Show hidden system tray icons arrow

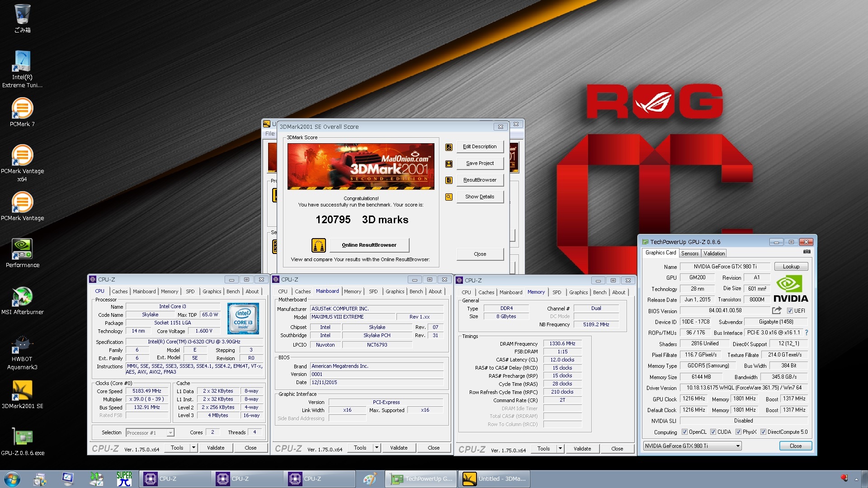(x=856, y=479)
